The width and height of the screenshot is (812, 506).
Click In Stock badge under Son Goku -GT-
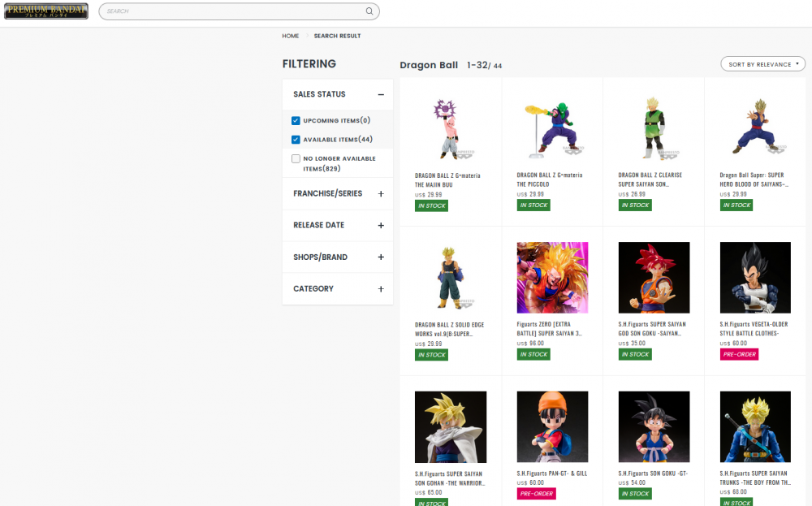tap(635, 494)
